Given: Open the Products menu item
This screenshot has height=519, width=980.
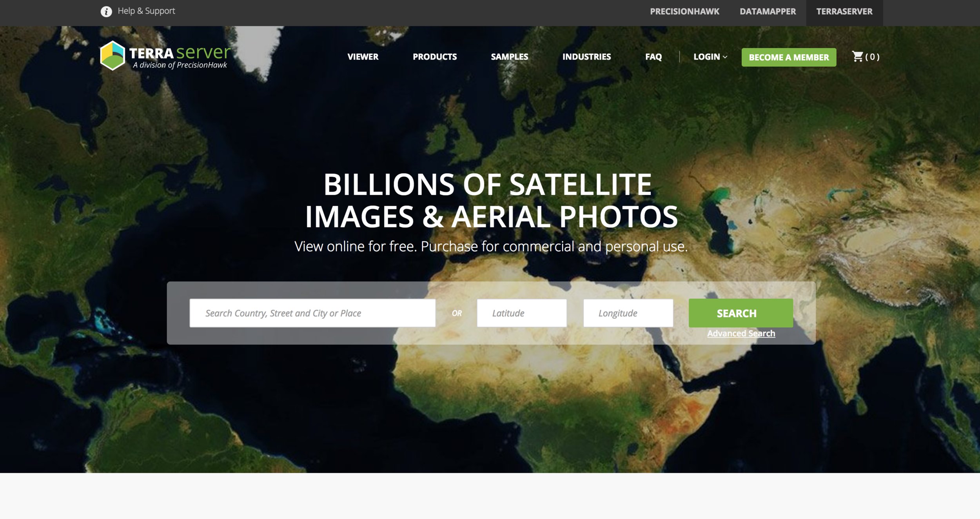Looking at the screenshot, I should click(434, 57).
